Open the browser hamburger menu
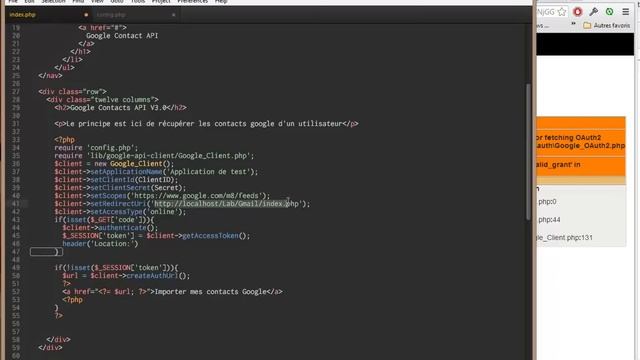 (x=625, y=12)
